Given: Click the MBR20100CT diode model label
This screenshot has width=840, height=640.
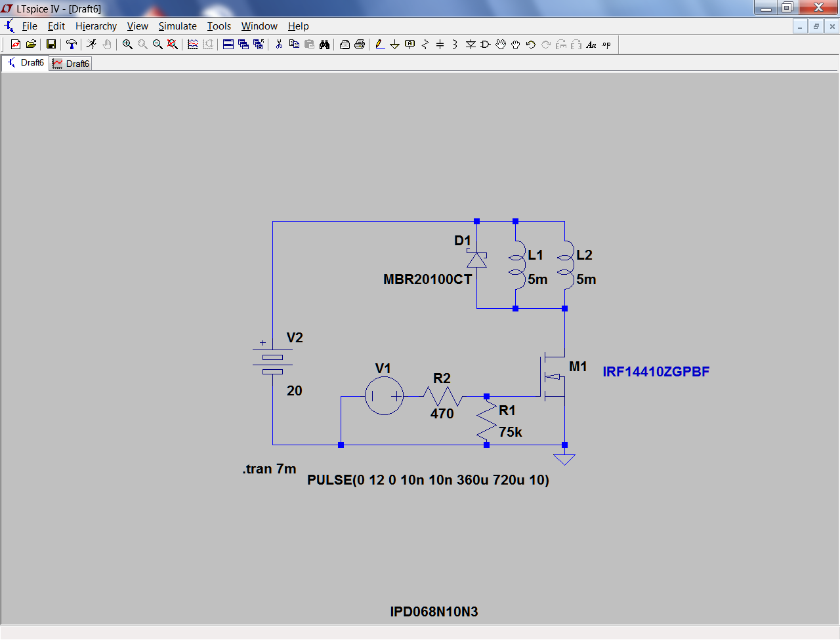Looking at the screenshot, I should (428, 279).
